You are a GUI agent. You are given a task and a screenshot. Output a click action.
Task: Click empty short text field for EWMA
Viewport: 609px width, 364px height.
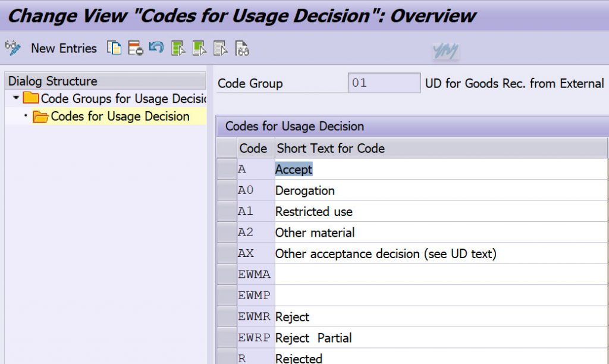(x=441, y=274)
